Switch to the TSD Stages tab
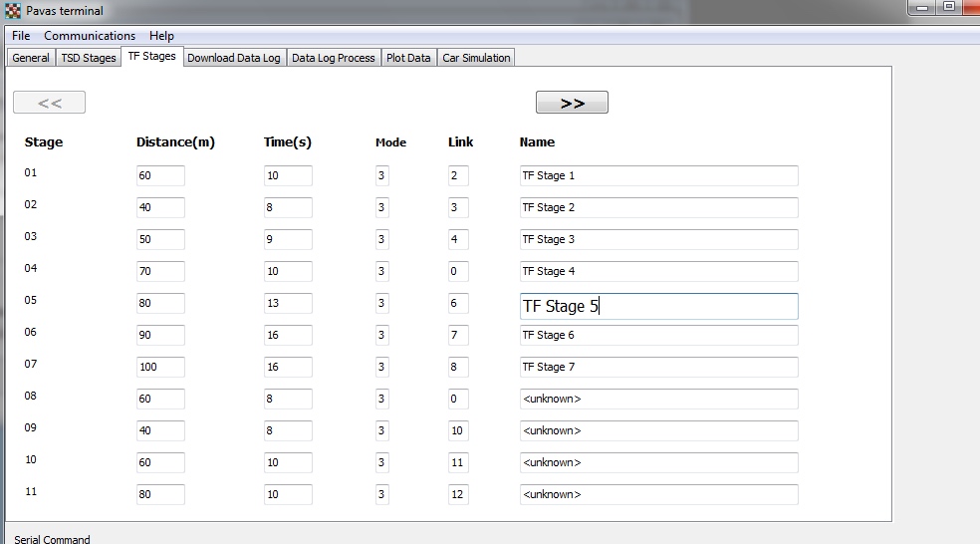The image size is (980, 544). point(89,58)
